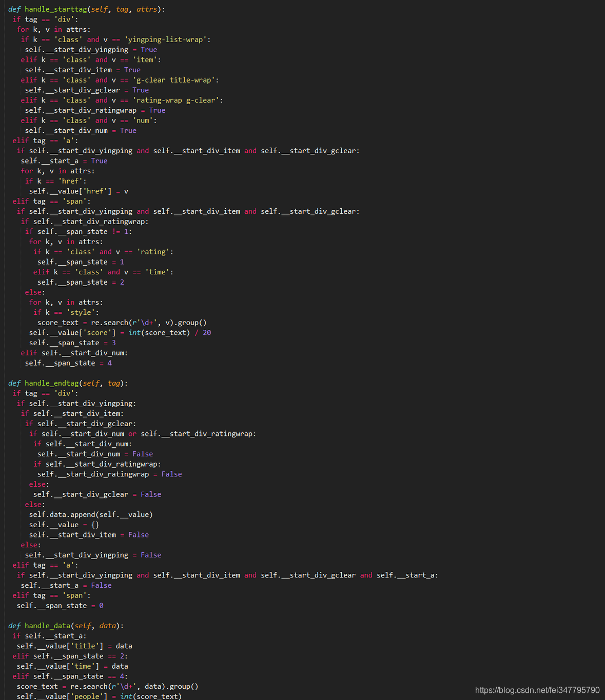Click the 'def handle_endtag(self, tag):' line
Viewport: 605px width, 700px height.
coord(68,383)
